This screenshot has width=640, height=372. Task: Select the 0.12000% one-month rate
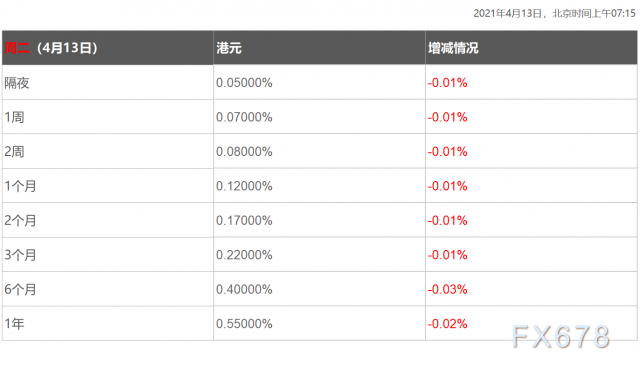click(244, 186)
